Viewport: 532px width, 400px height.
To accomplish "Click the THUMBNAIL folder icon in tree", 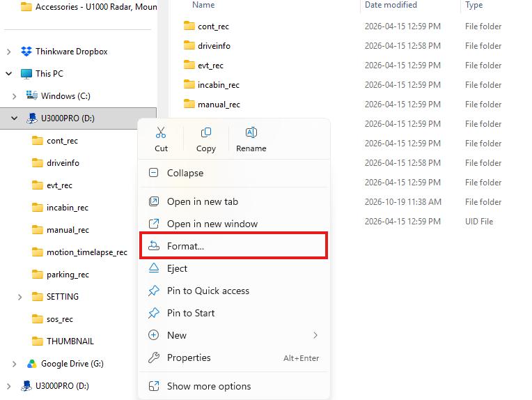I will point(38,341).
